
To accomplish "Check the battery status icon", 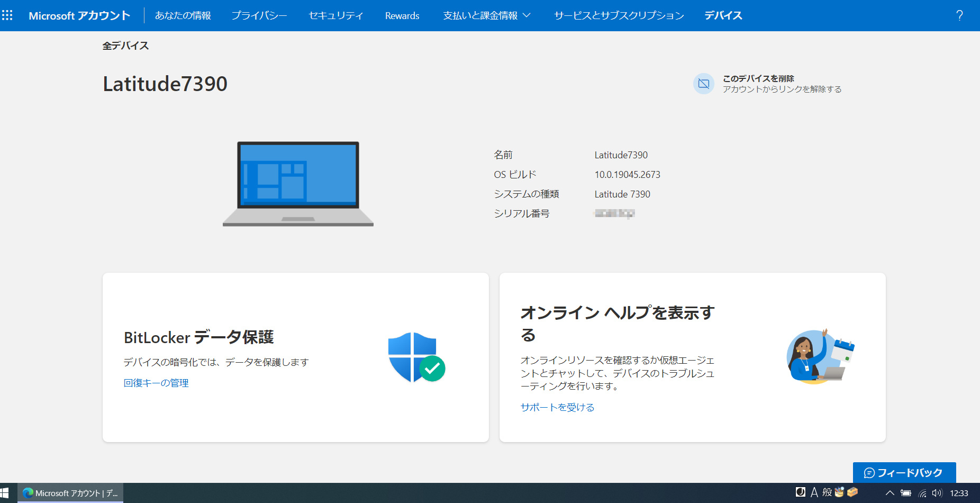I will click(906, 493).
